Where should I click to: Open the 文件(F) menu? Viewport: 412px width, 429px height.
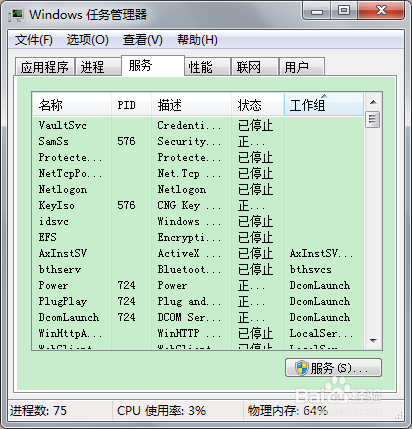[x=34, y=40]
